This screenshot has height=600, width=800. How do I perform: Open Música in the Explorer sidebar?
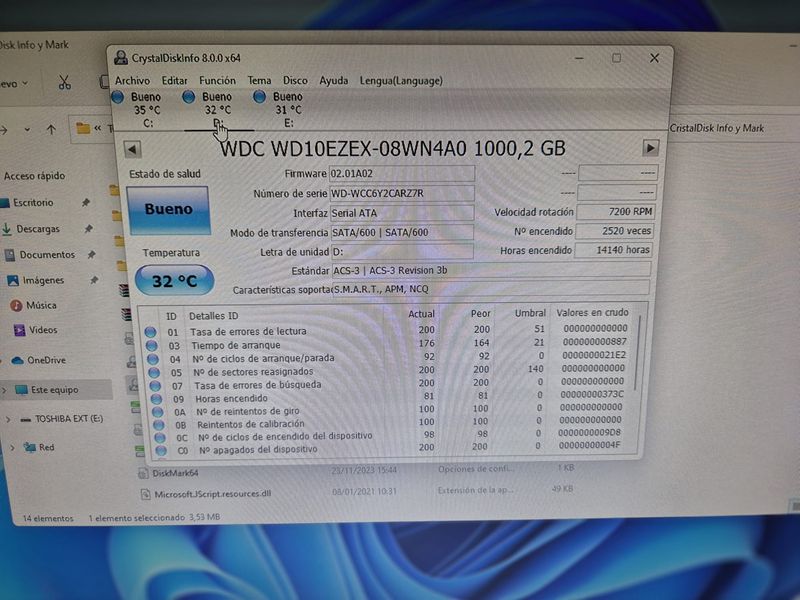(41, 305)
